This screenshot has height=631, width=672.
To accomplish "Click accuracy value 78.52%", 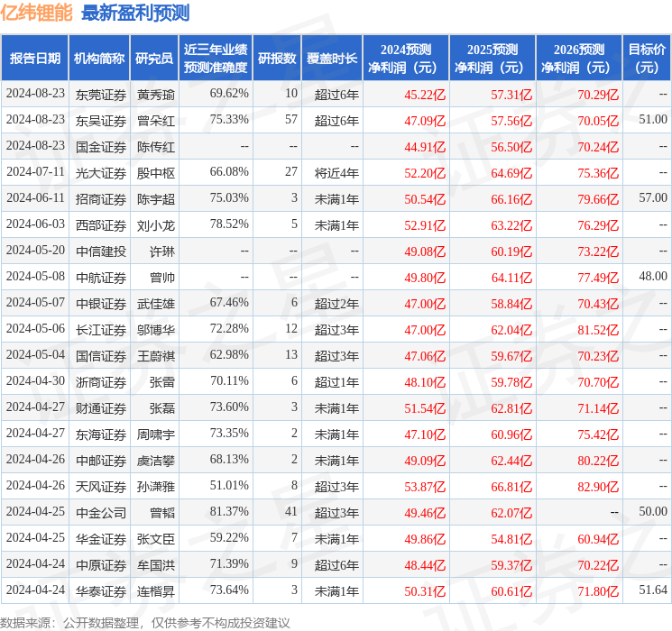I will click(229, 224).
